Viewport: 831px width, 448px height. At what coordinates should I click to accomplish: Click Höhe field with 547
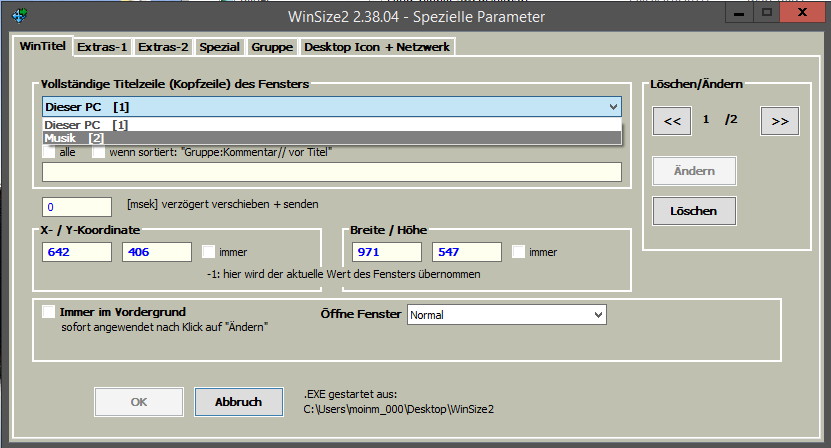pyautogui.click(x=467, y=252)
